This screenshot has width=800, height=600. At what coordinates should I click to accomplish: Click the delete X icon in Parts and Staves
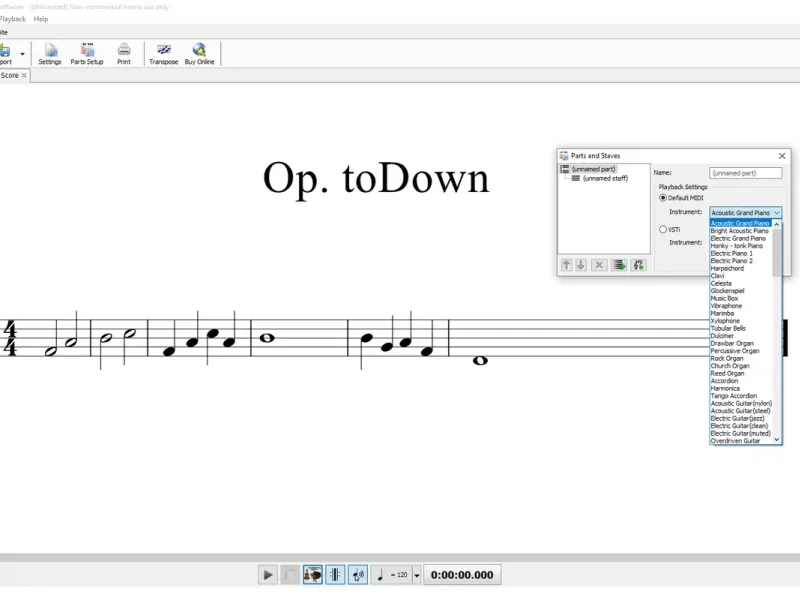point(599,265)
